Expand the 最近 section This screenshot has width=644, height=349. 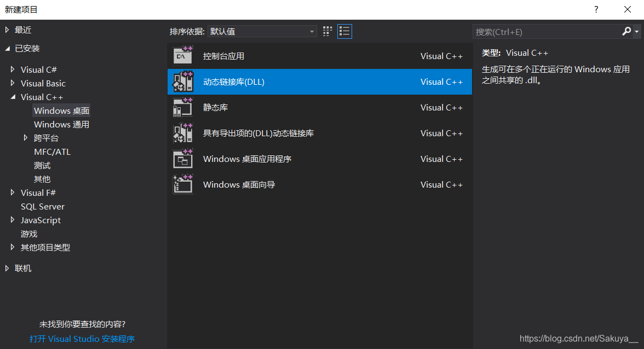[7, 30]
